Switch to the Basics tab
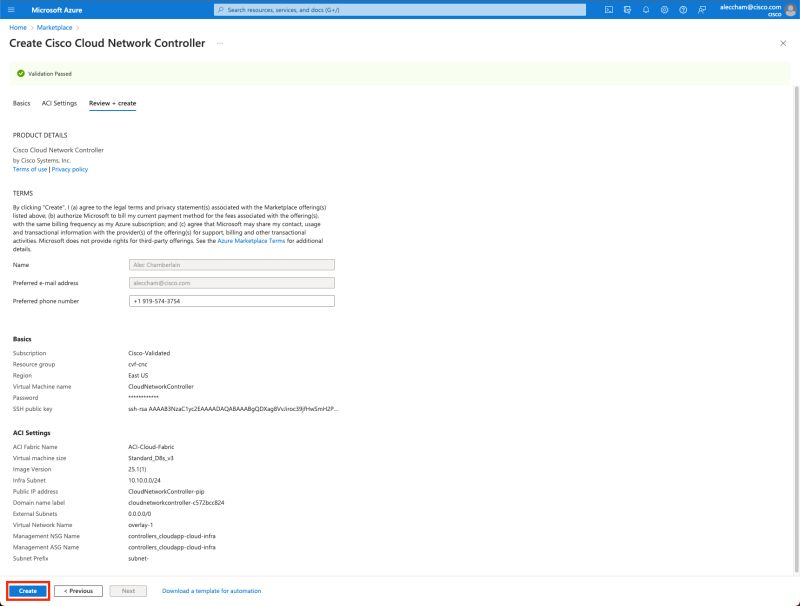The width and height of the screenshot is (800, 606). pyautogui.click(x=20, y=102)
